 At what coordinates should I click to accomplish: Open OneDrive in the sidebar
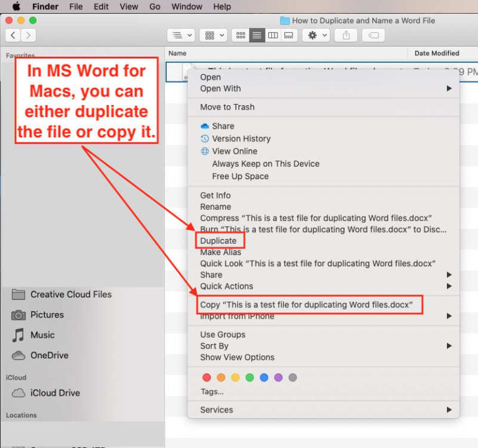[x=49, y=355]
